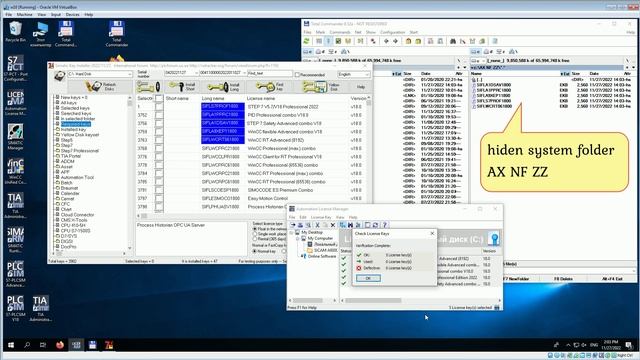The width and height of the screenshot is (640, 360).
Task: Click the left arrow Back icon in Total Commander
Action: click(386, 41)
